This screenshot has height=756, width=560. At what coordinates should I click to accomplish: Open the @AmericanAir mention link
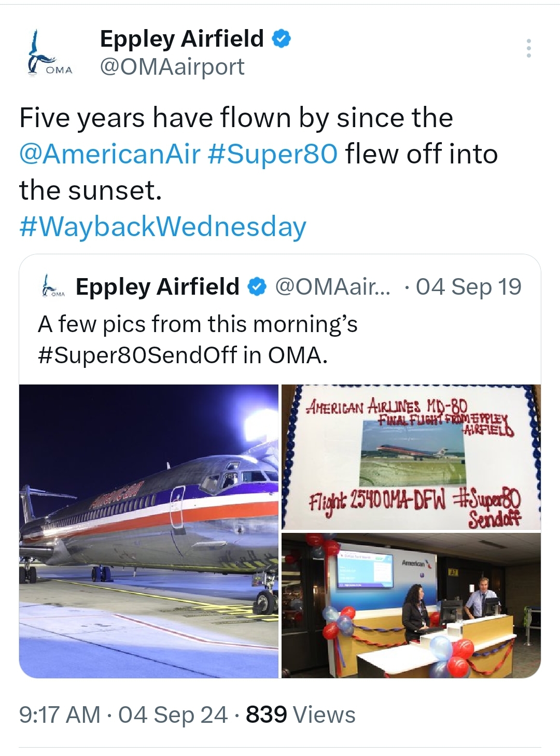point(109,154)
